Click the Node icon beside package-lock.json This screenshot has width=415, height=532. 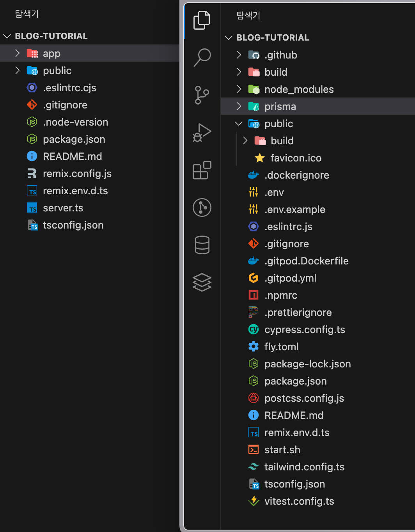point(254,364)
